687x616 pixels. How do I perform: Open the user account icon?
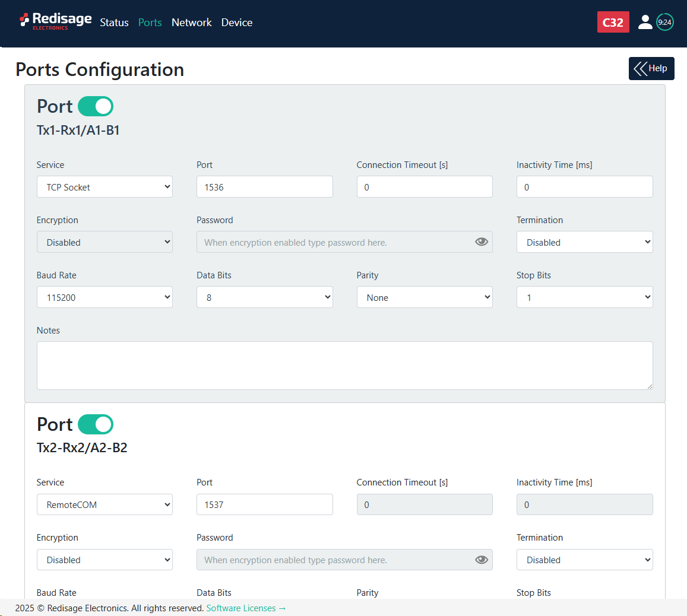click(x=645, y=23)
